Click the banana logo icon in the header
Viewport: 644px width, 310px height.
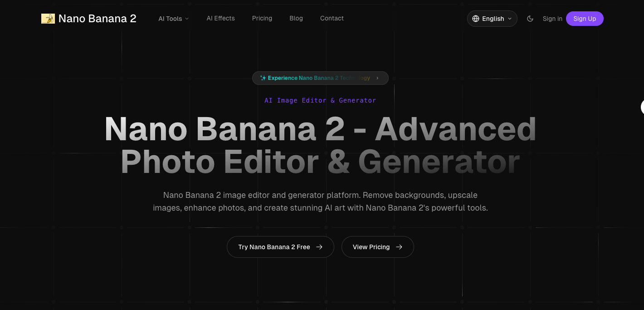(x=48, y=19)
